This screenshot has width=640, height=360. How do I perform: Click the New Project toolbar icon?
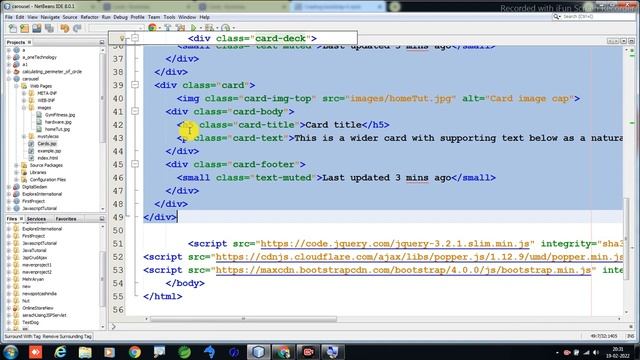coord(24,28)
